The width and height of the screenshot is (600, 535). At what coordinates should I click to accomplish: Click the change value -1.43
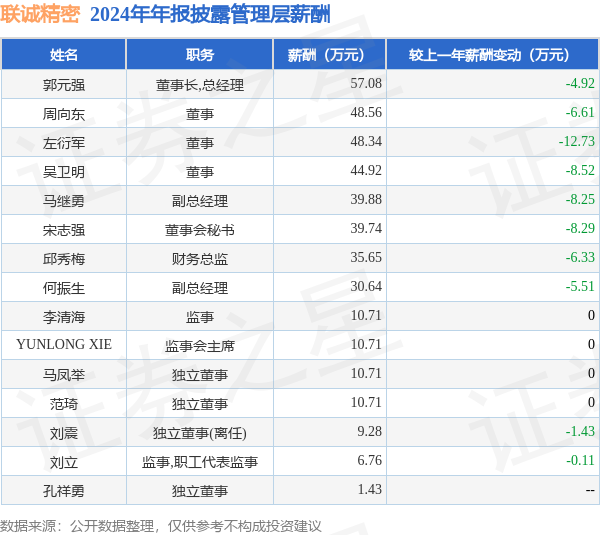tap(580, 432)
